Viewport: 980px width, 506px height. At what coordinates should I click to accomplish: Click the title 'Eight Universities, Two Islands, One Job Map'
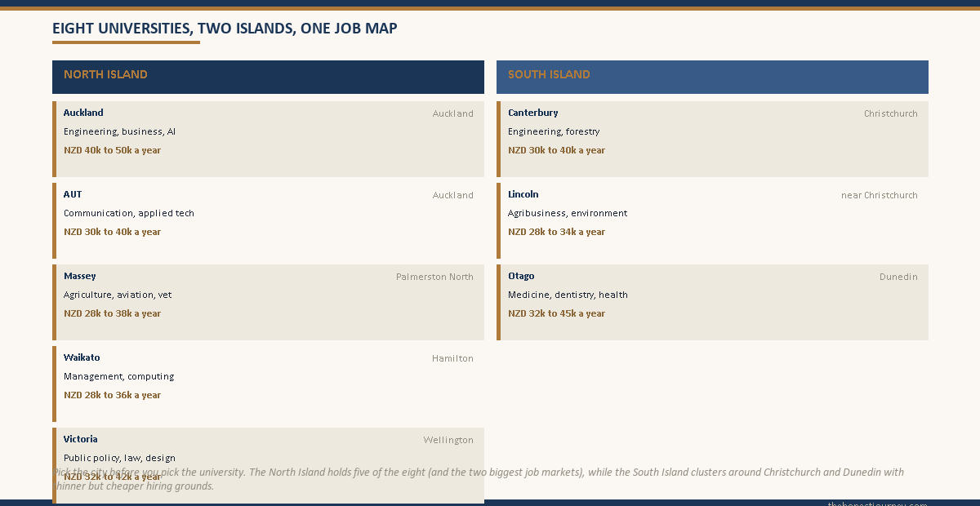click(x=225, y=29)
